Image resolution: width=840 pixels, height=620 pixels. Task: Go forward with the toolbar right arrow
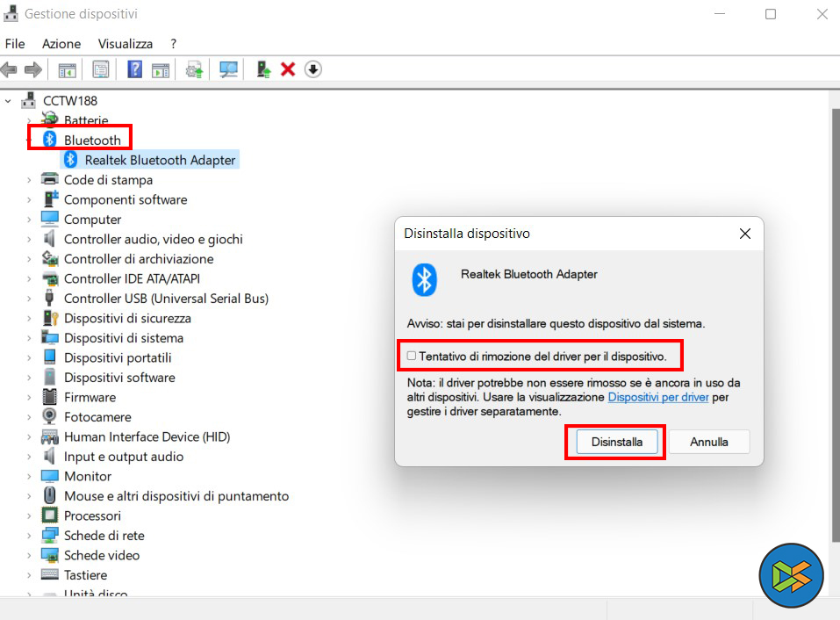33,69
